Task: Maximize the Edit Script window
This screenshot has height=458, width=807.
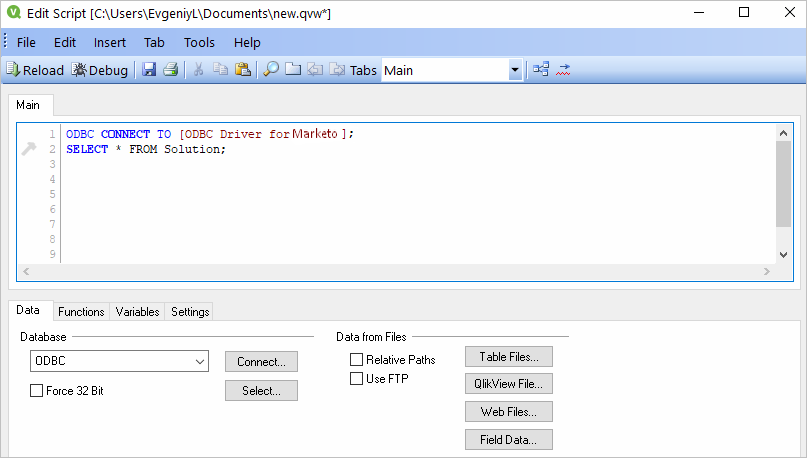Action: coord(744,12)
